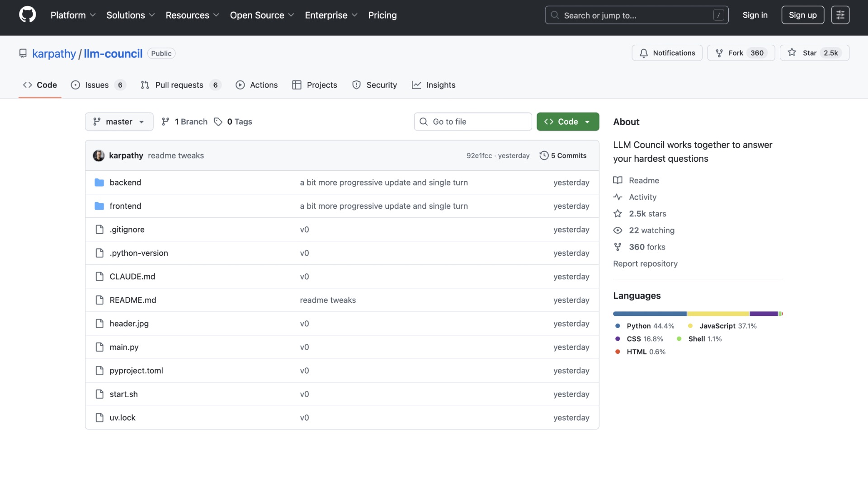Viewport: 868px width, 488px height.
Task: Click karpathy's avatar in commit row
Action: [99, 155]
